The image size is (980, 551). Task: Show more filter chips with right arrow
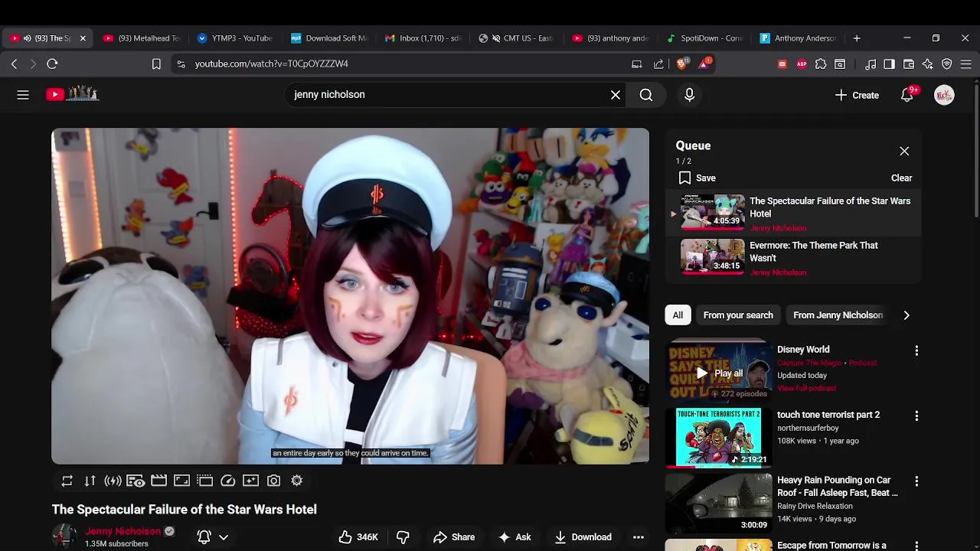pyautogui.click(x=906, y=315)
